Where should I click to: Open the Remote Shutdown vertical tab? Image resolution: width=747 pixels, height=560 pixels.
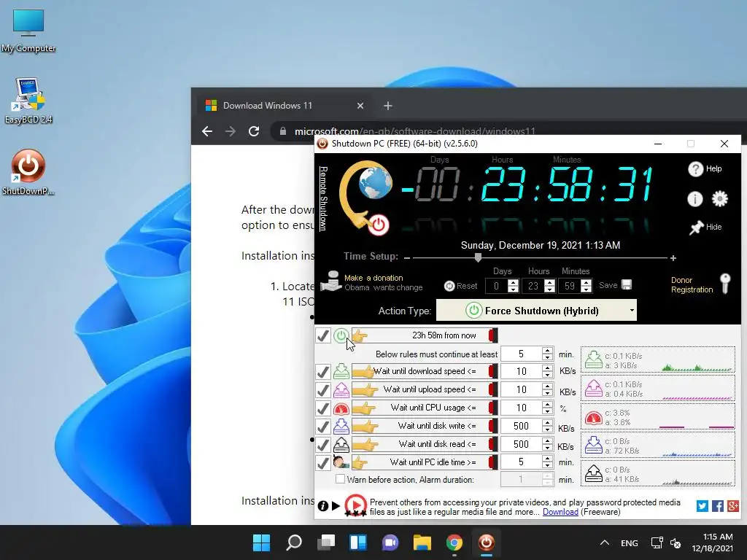pyautogui.click(x=323, y=198)
